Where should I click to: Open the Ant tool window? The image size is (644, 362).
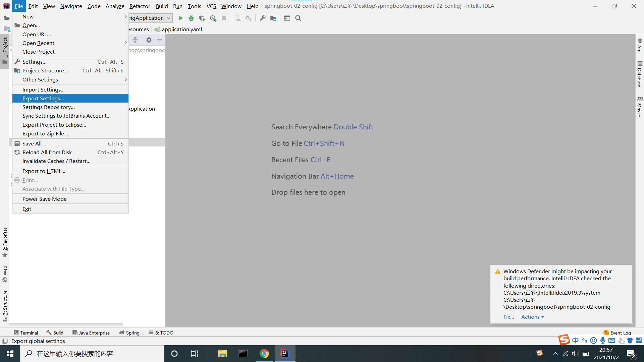(640, 46)
